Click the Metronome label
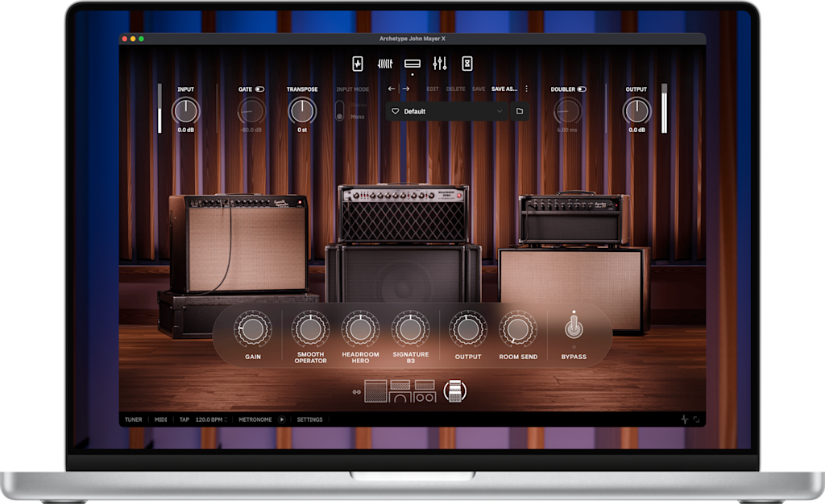825x504 pixels. 255,419
